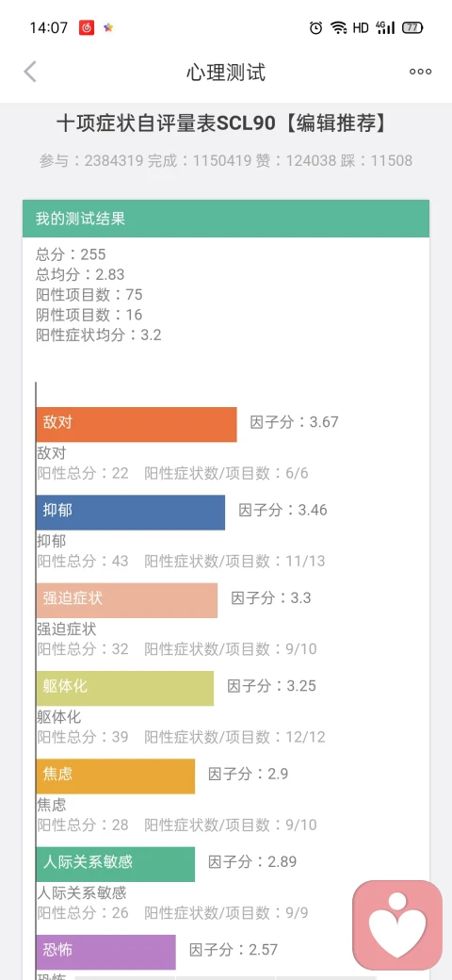452x980 pixels.
Task: Tap the Wi-Fi status icon
Action: (338, 27)
